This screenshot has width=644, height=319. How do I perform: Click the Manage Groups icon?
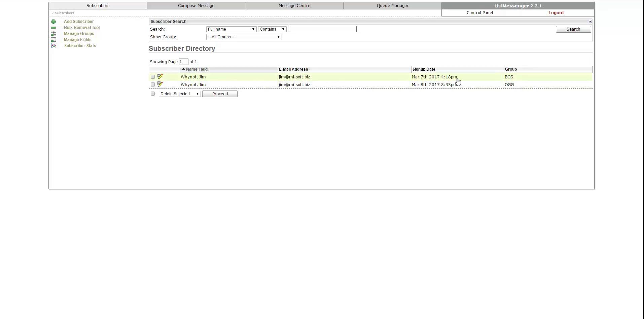(53, 34)
